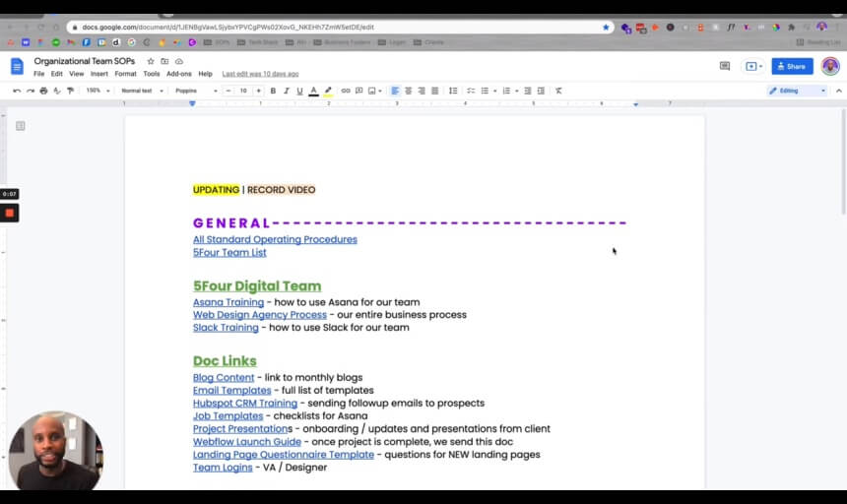Open the View menu
This screenshot has height=504, width=847.
click(76, 74)
